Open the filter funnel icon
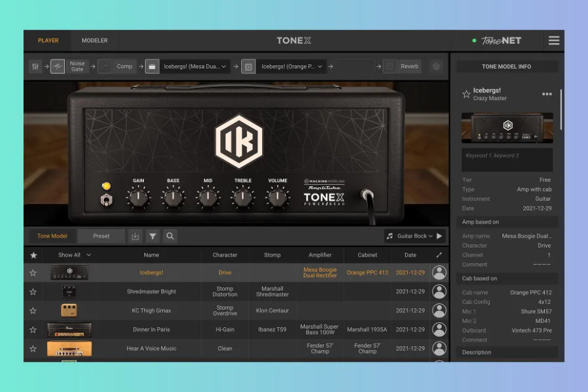 pos(152,237)
